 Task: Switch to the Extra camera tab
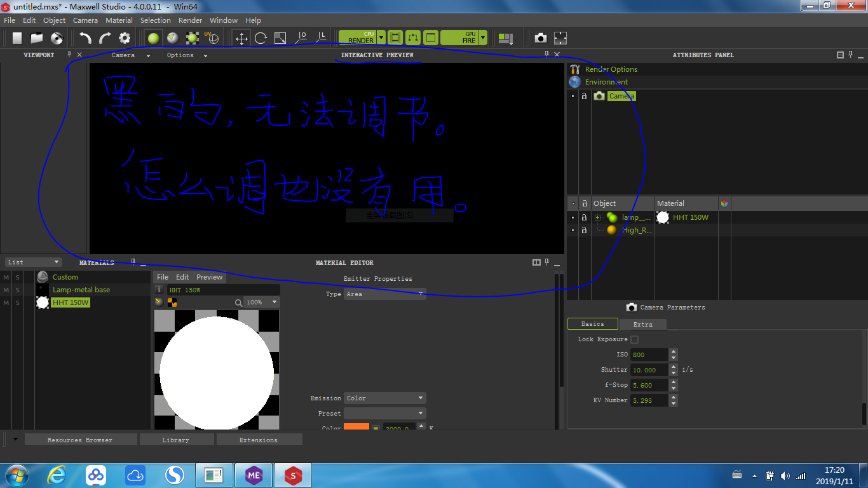(x=643, y=324)
